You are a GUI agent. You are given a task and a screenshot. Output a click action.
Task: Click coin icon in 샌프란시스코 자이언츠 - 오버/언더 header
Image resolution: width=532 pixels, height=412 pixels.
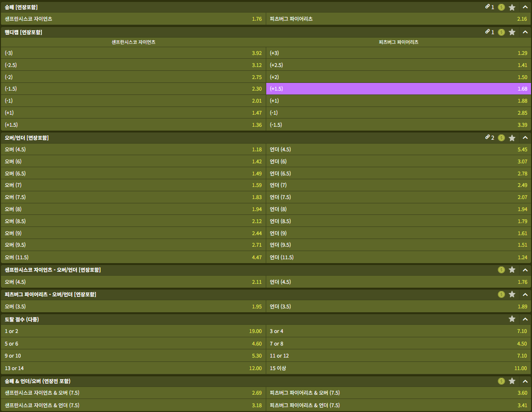click(x=501, y=270)
